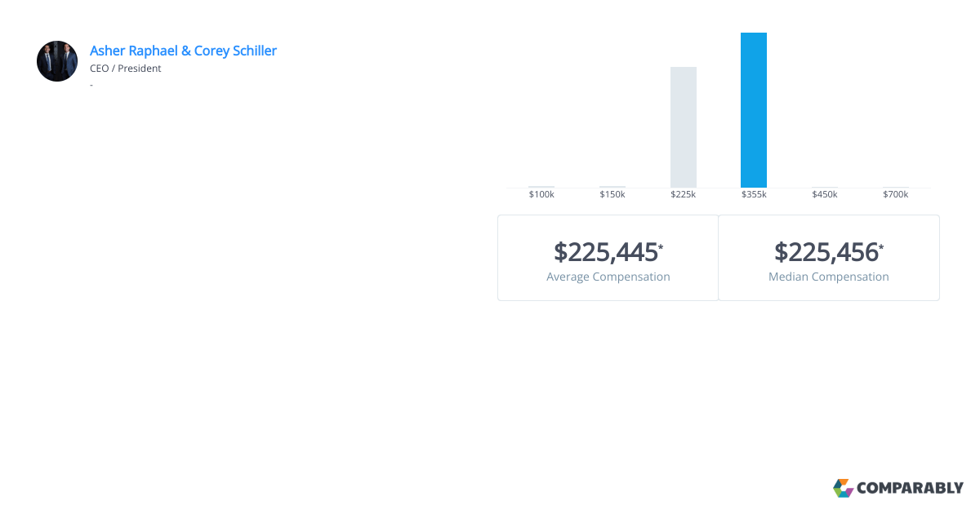Click the $355k axis label
Image resolution: width=980 pixels, height=514 pixels.
coord(754,194)
